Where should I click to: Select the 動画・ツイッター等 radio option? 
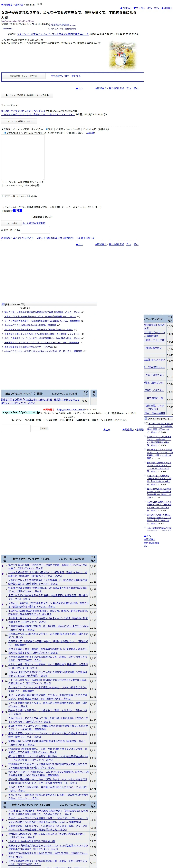tap(57, 129)
